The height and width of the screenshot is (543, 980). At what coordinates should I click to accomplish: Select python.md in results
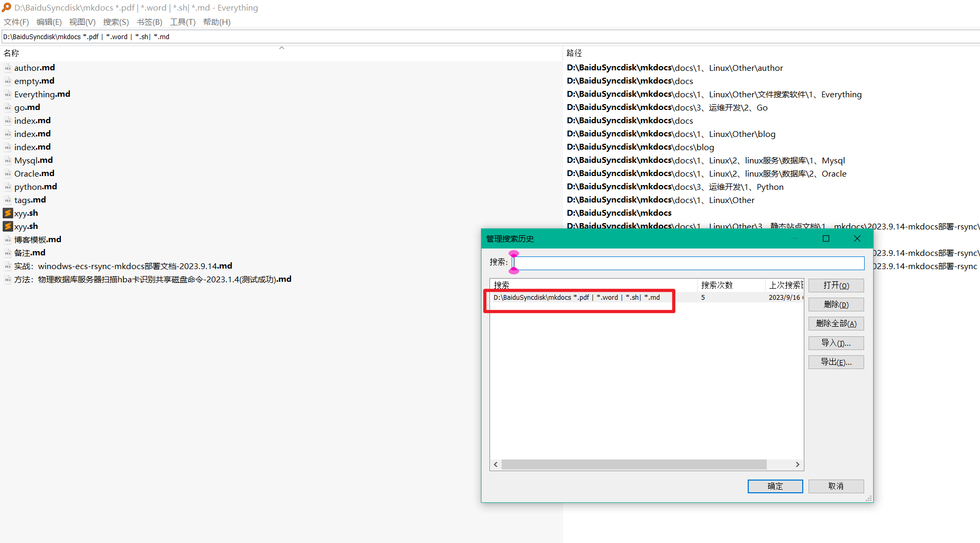[x=35, y=187]
